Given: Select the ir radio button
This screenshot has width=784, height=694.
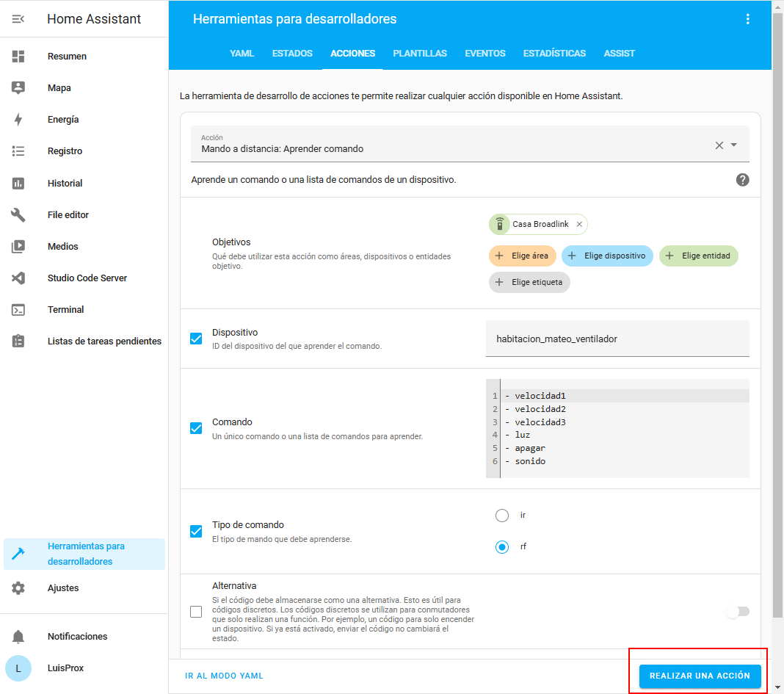Looking at the screenshot, I should point(502,516).
